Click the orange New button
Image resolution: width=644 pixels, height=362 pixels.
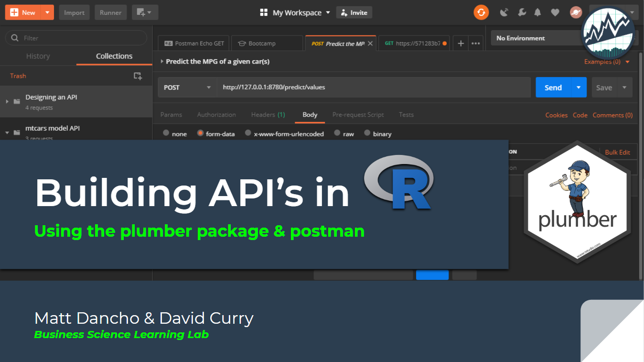pyautogui.click(x=23, y=12)
